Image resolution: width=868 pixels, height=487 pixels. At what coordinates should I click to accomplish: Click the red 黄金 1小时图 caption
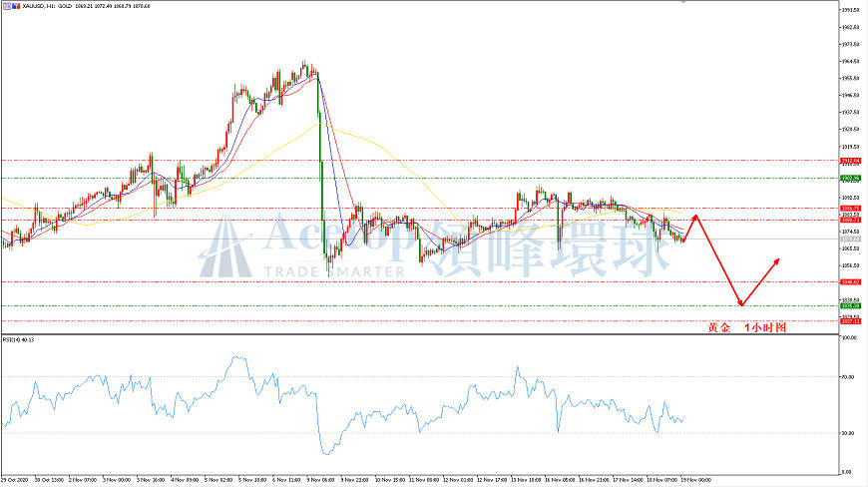tap(746, 327)
